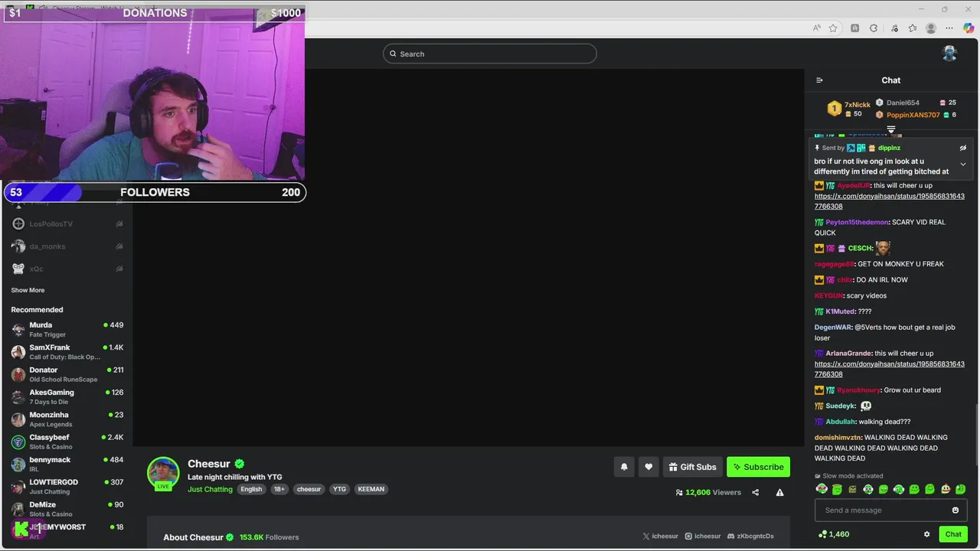Click the KEEMAN tag
The image size is (980, 551).
pos(371,489)
